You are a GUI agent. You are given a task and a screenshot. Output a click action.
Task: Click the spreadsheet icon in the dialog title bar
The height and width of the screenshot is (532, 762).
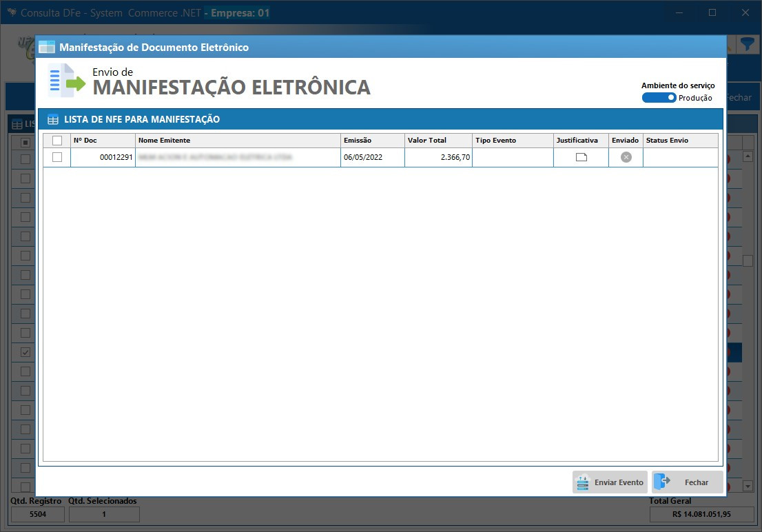click(x=46, y=46)
